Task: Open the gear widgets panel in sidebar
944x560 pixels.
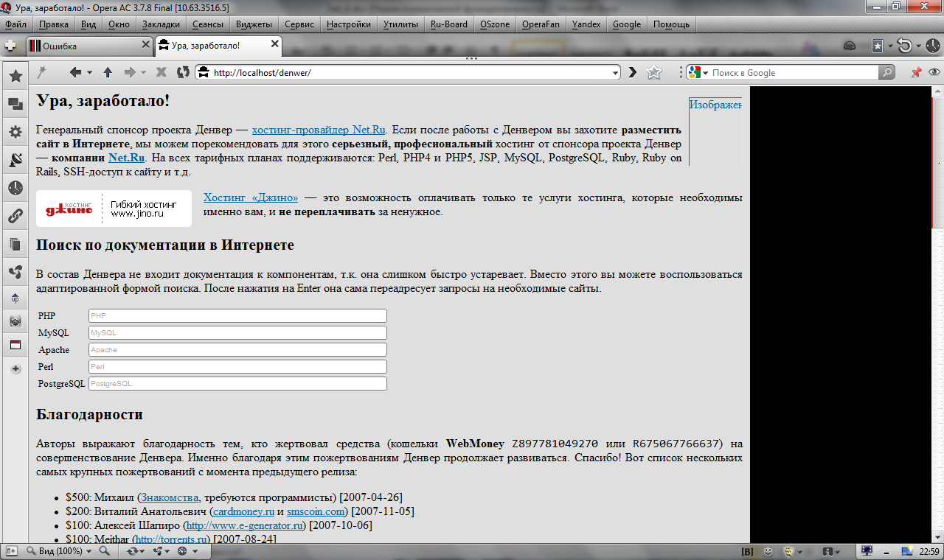Action: (x=15, y=132)
